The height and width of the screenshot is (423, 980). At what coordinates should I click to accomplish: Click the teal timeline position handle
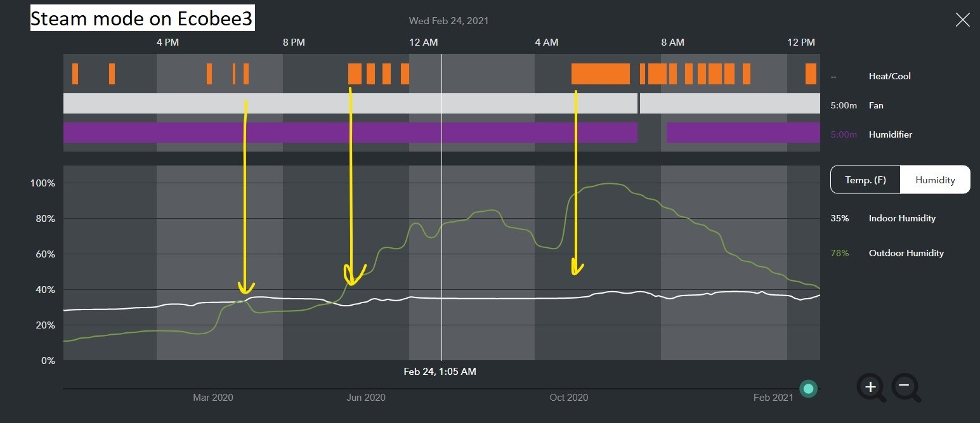(x=808, y=389)
